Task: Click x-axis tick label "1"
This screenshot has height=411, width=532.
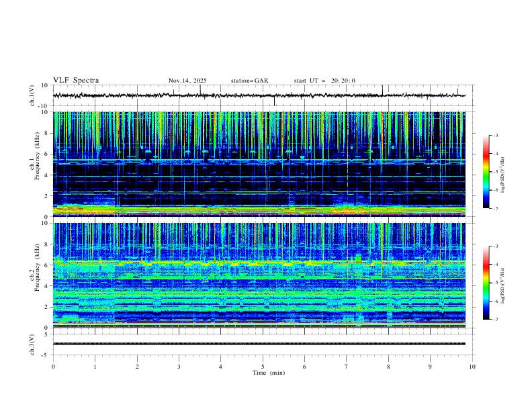Action: click(x=95, y=367)
